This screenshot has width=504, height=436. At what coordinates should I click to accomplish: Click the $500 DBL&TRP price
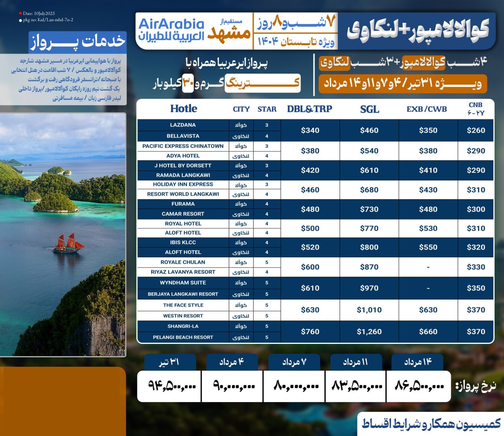tap(310, 229)
